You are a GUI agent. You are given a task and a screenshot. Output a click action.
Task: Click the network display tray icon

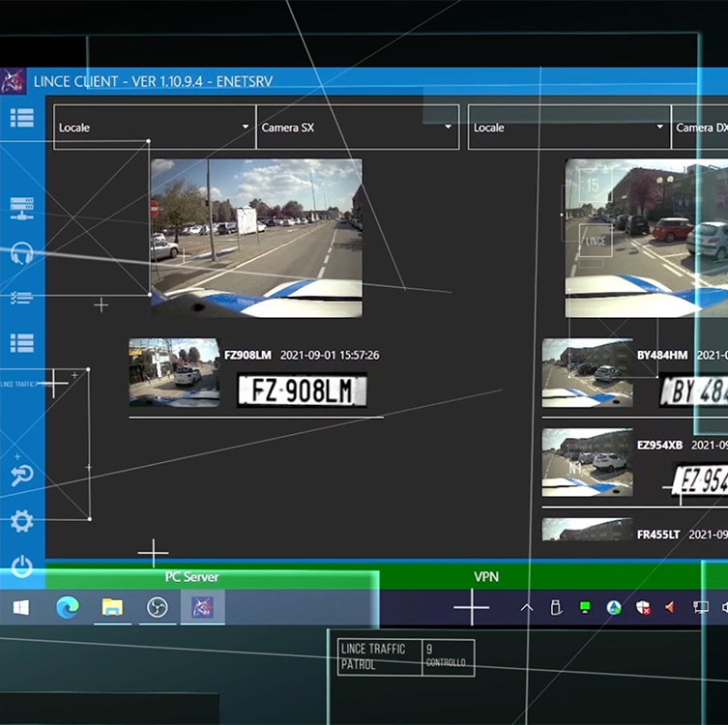click(700, 607)
